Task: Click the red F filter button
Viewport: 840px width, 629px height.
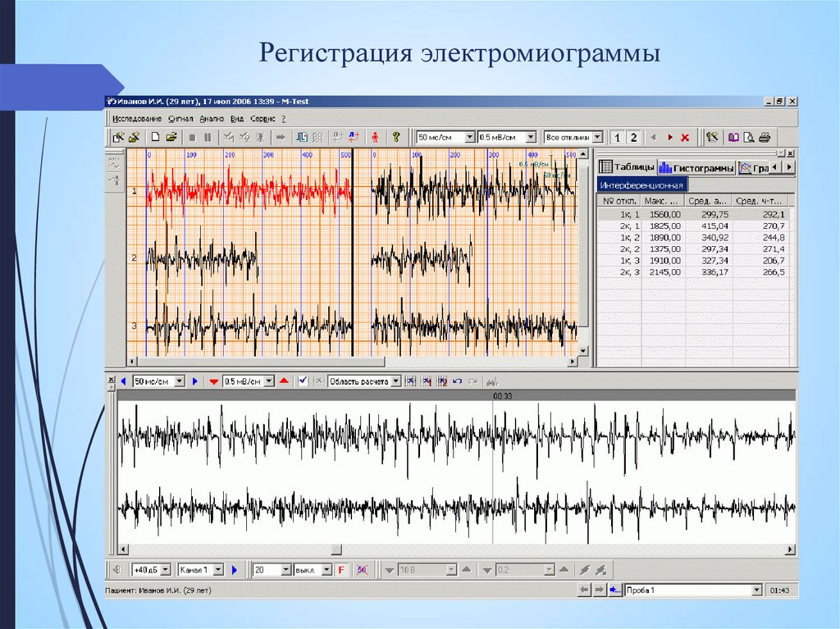Action: [341, 569]
